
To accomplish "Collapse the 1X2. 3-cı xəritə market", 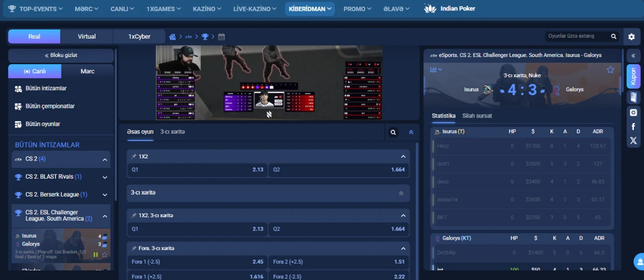I will pos(403,216).
